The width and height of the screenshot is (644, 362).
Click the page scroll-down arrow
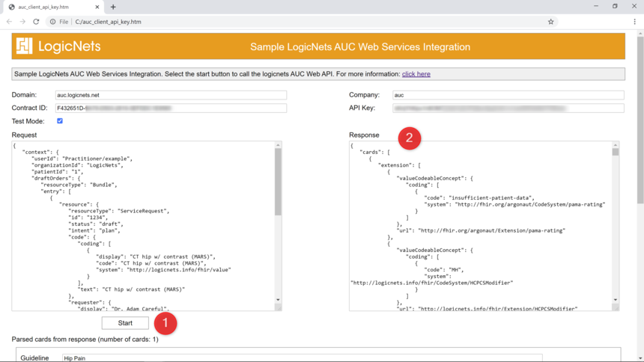(640, 358)
